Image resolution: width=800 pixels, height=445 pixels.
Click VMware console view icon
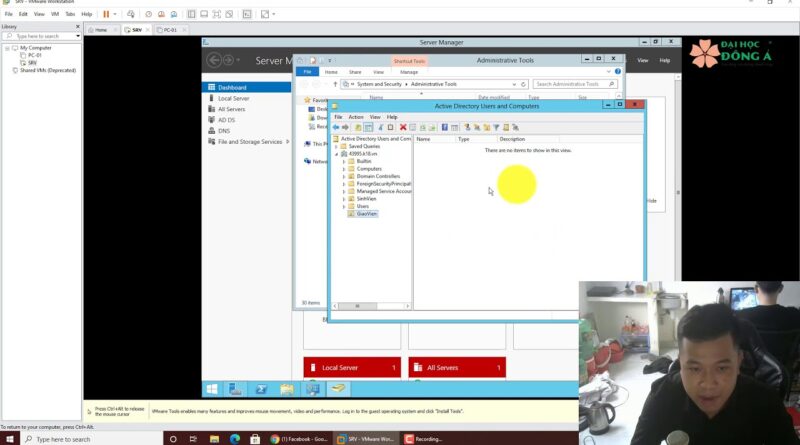pyautogui.click(x=247, y=14)
